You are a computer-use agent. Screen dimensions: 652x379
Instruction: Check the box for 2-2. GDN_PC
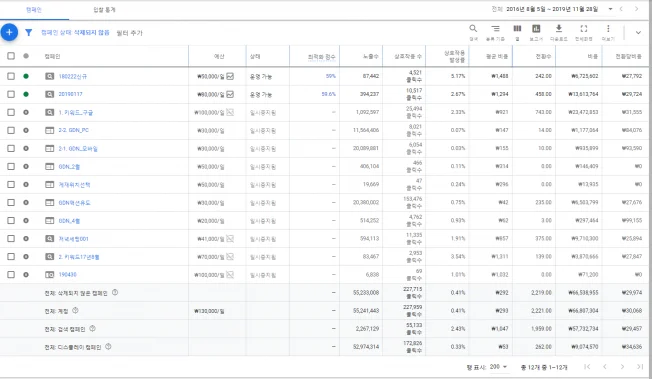(x=11, y=130)
